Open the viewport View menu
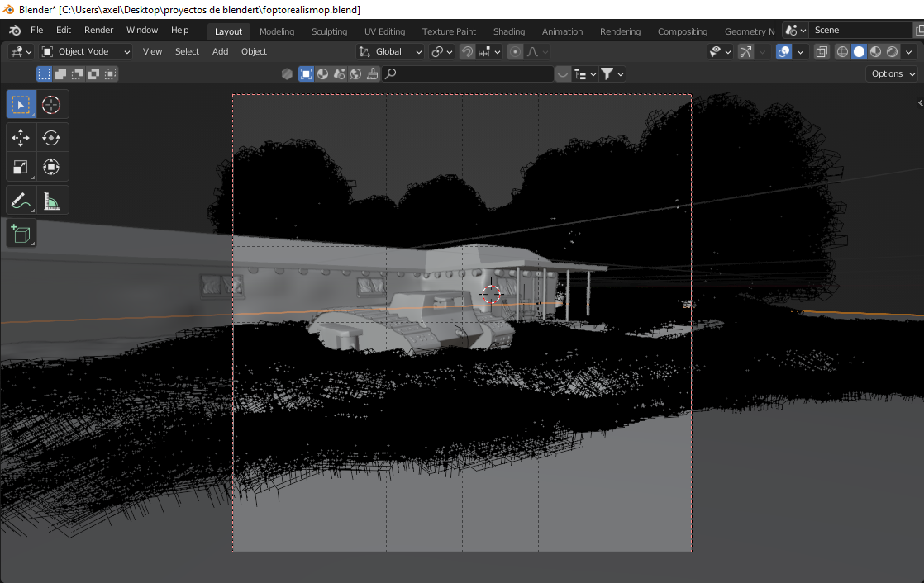Image resolution: width=924 pixels, height=583 pixels. tap(152, 52)
